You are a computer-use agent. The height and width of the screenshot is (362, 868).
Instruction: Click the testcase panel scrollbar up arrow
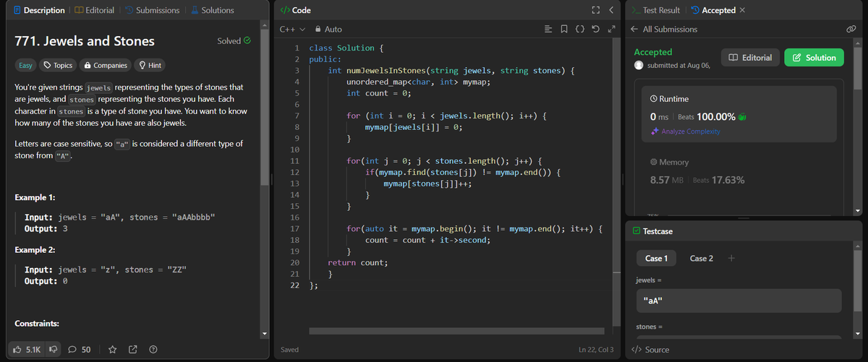(x=859, y=246)
